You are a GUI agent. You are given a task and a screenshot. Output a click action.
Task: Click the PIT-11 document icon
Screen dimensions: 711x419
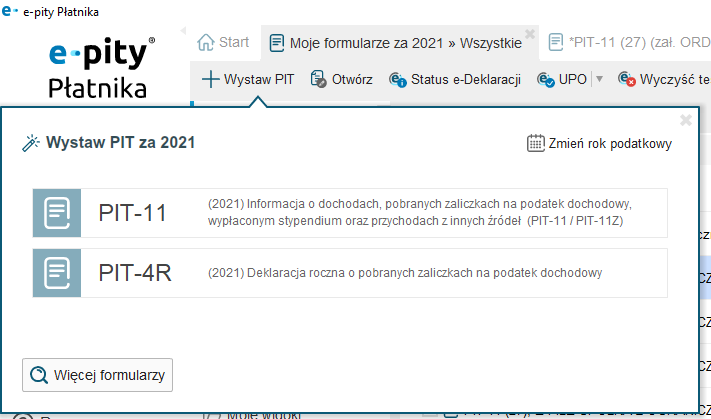click(x=57, y=213)
